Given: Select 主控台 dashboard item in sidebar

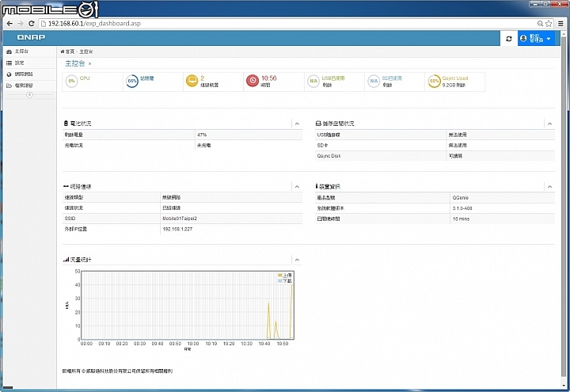Looking at the screenshot, I should point(30,51).
